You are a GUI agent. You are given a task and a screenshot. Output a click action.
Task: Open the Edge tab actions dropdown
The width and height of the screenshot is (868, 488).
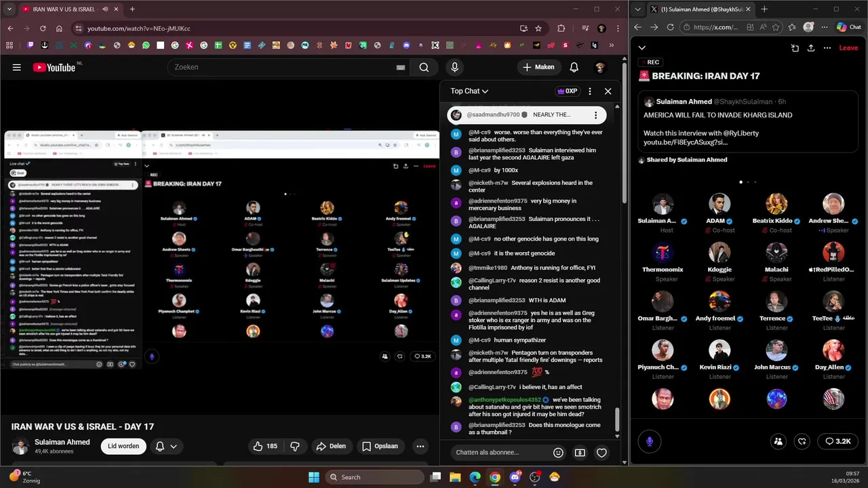click(637, 9)
